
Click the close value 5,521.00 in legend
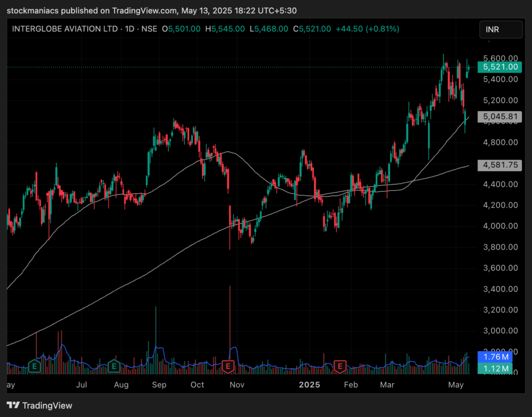click(314, 29)
